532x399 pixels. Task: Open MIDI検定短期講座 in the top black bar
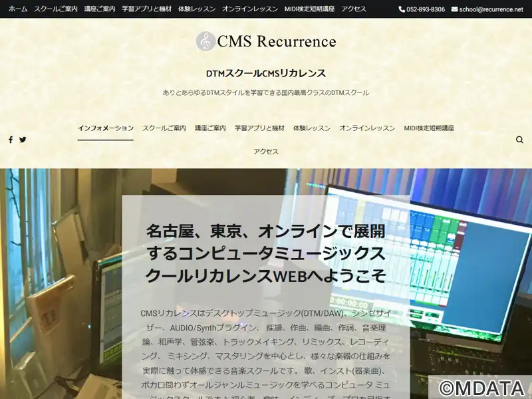(x=309, y=9)
